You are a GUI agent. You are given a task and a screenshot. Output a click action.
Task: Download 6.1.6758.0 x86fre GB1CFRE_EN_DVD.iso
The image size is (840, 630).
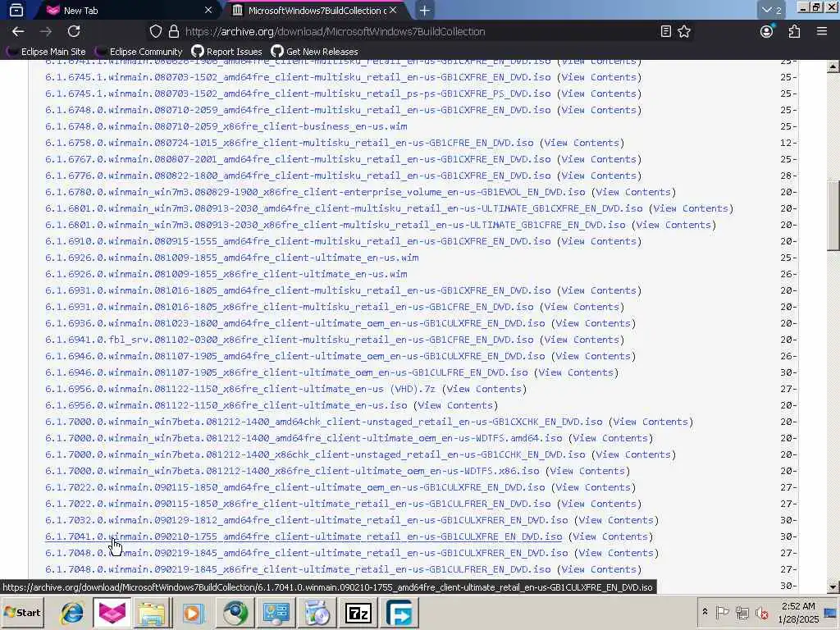click(290, 143)
